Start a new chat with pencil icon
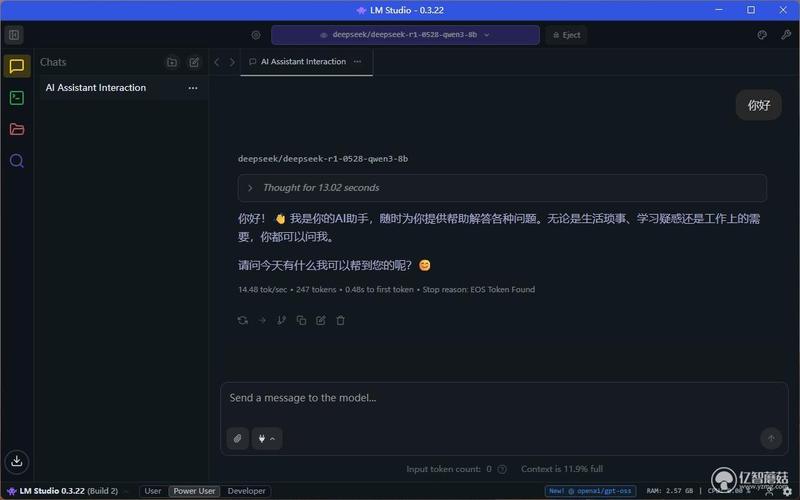Image resolution: width=800 pixels, height=500 pixels. 194,62
